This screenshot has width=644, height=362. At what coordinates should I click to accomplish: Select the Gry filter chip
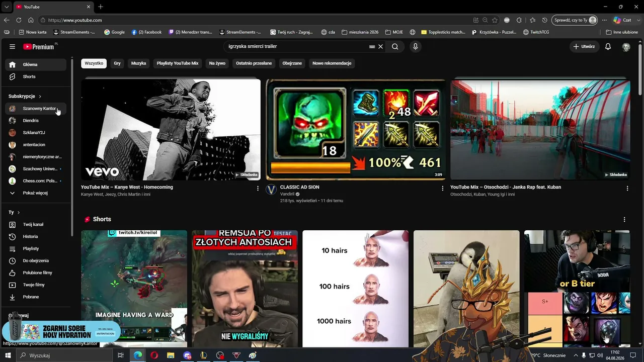[x=117, y=63]
